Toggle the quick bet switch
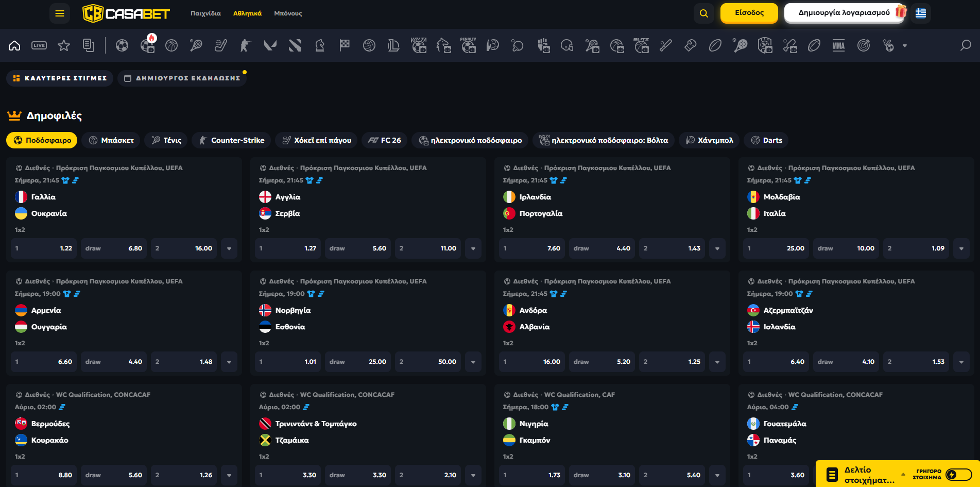The image size is (980, 487). (x=958, y=475)
